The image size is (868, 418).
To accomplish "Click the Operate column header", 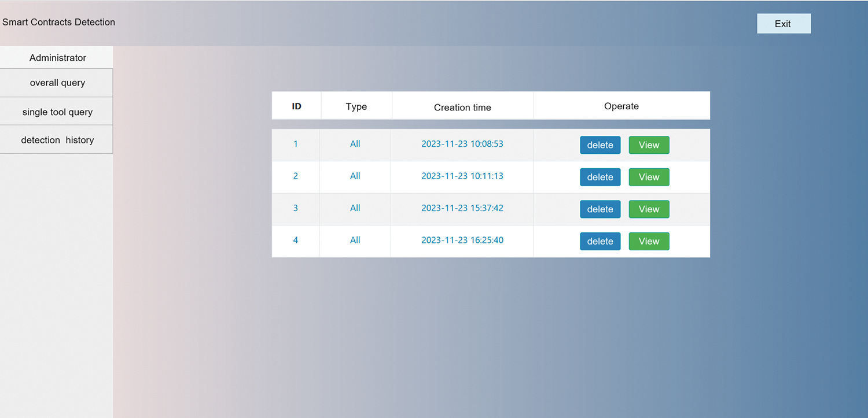I will [x=621, y=106].
